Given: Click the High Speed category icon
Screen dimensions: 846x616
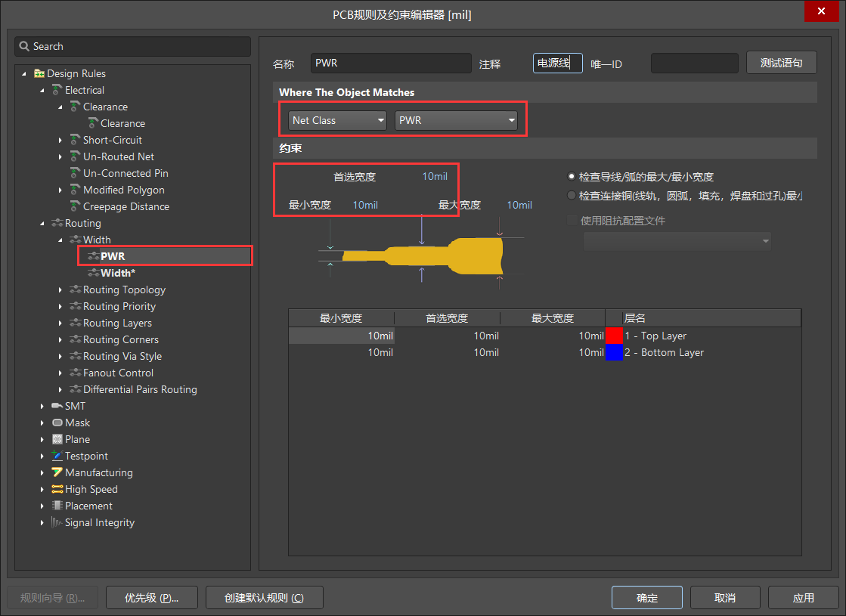Looking at the screenshot, I should coord(57,489).
